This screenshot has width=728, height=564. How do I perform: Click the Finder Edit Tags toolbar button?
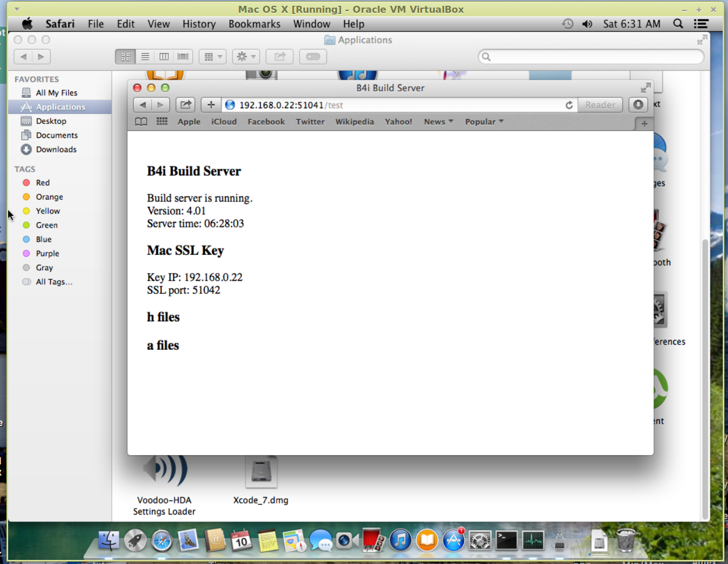[313, 56]
